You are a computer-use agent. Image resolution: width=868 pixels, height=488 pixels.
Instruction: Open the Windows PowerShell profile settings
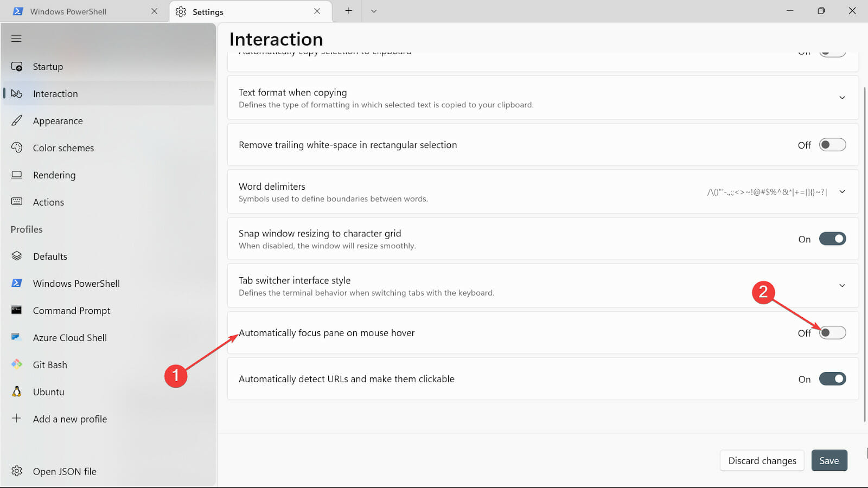coord(108,284)
